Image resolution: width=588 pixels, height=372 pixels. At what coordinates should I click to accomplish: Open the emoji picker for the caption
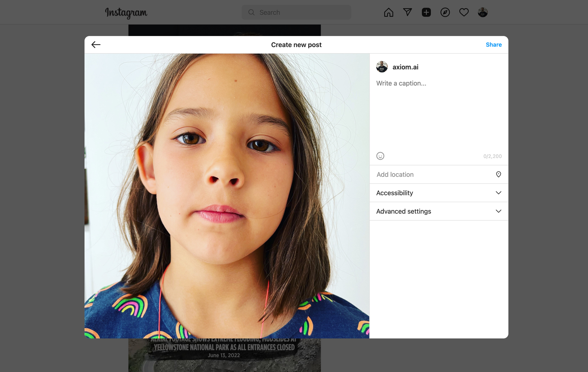(x=380, y=156)
